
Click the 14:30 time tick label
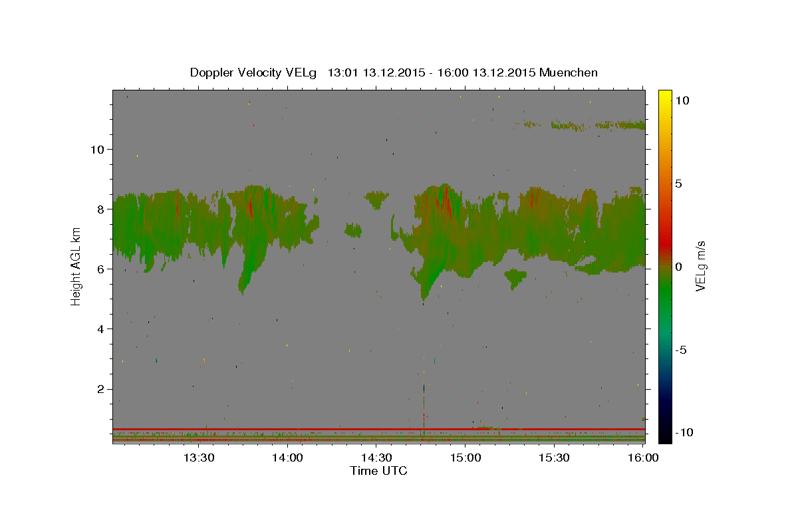point(376,458)
